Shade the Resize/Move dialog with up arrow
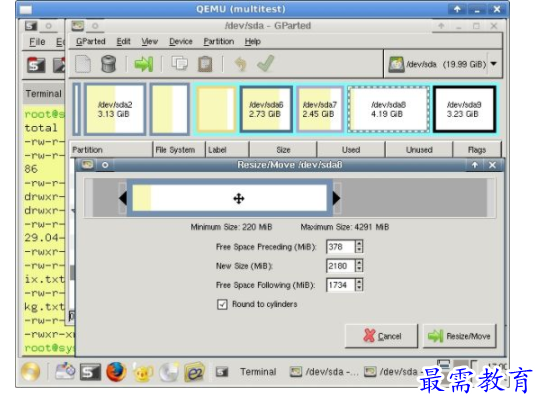 [x=475, y=165]
